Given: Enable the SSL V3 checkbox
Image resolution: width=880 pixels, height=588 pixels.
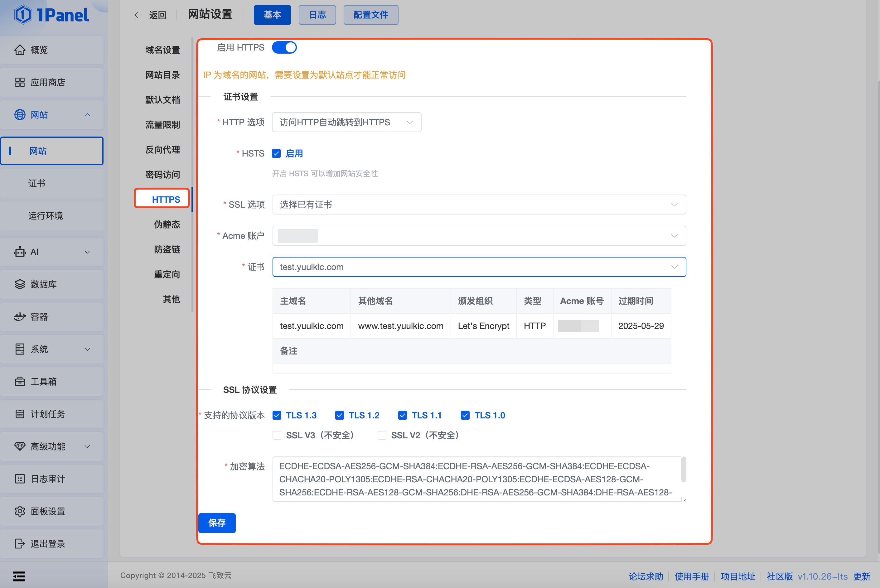Looking at the screenshot, I should click(x=277, y=435).
